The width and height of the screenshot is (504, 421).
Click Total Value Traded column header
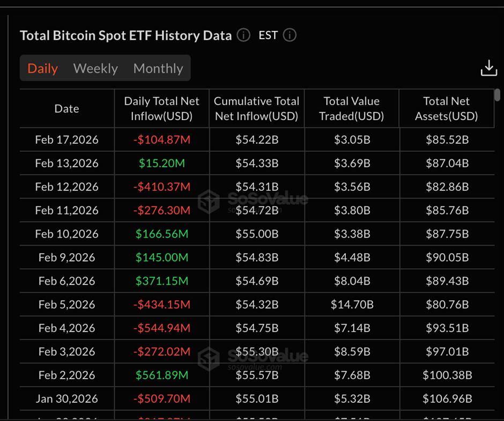click(352, 108)
